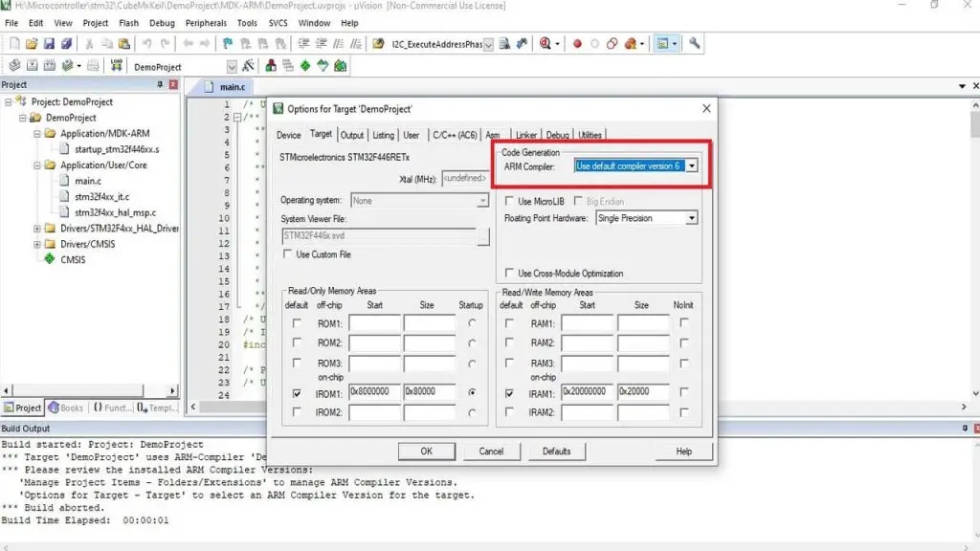Switch to the Linker tab

click(x=525, y=135)
